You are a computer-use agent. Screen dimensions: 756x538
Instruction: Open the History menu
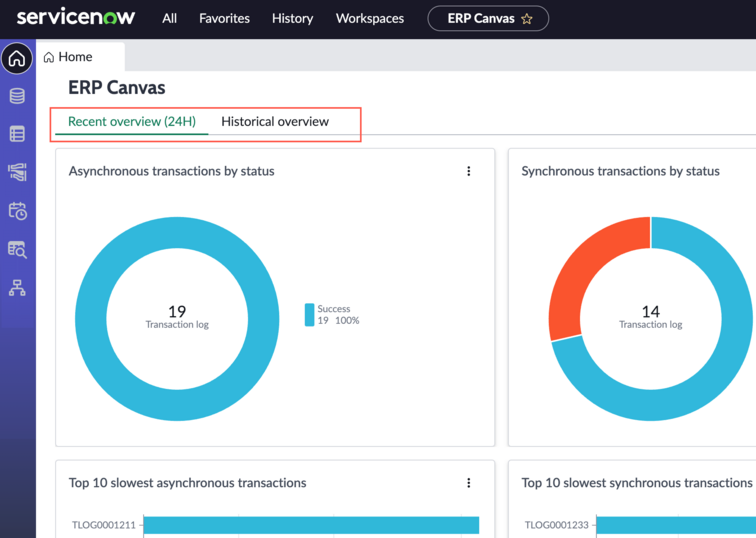pos(292,18)
